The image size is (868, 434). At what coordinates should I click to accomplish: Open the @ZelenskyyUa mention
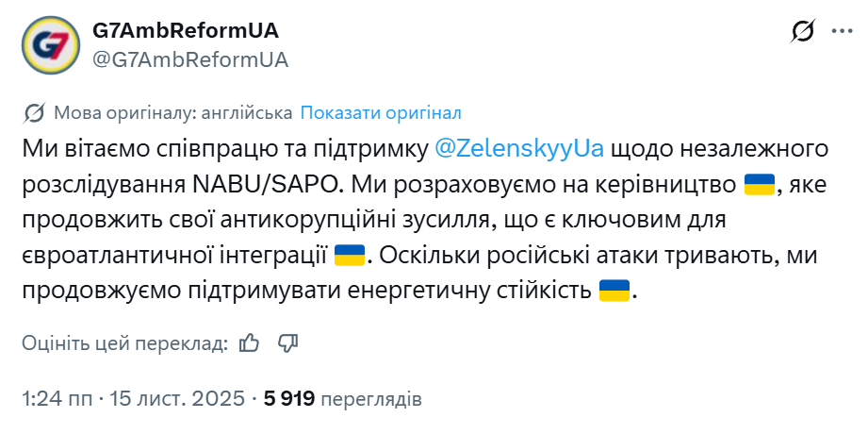(x=520, y=149)
